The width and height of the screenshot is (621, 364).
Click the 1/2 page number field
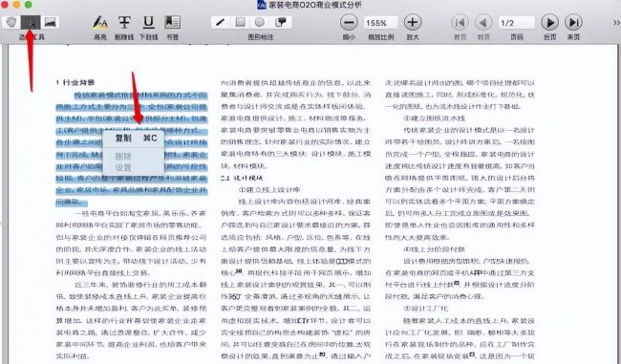(x=517, y=23)
